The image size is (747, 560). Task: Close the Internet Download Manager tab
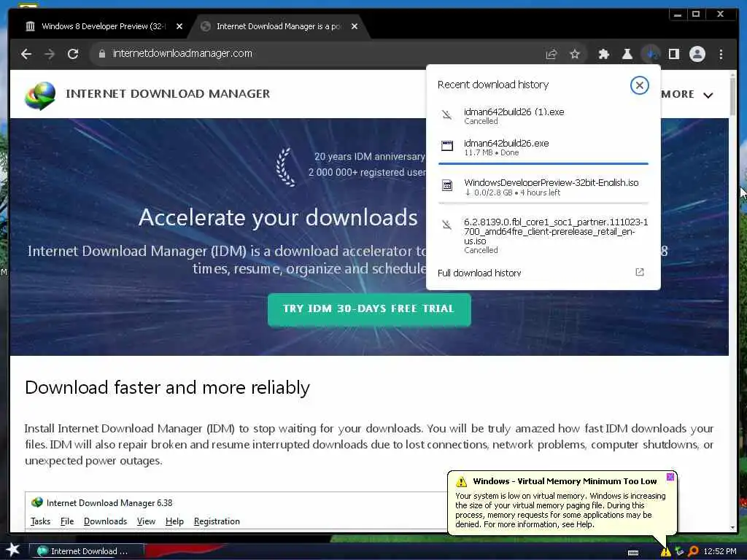tap(354, 26)
